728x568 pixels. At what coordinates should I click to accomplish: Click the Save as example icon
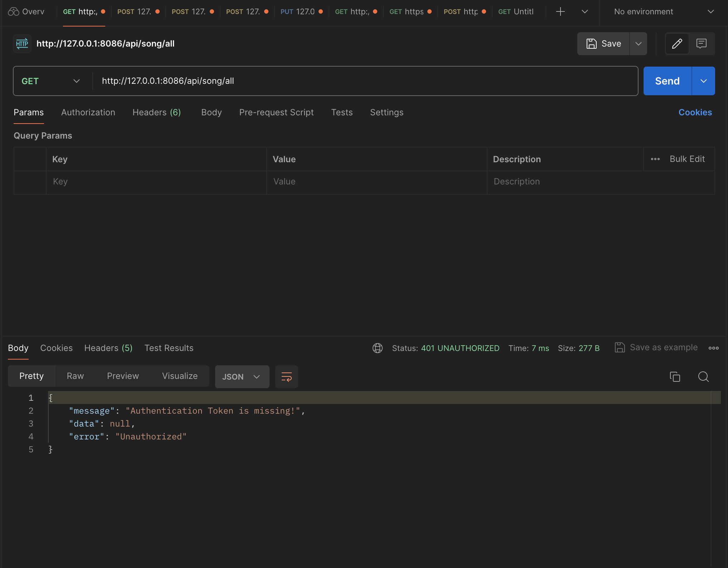click(620, 347)
